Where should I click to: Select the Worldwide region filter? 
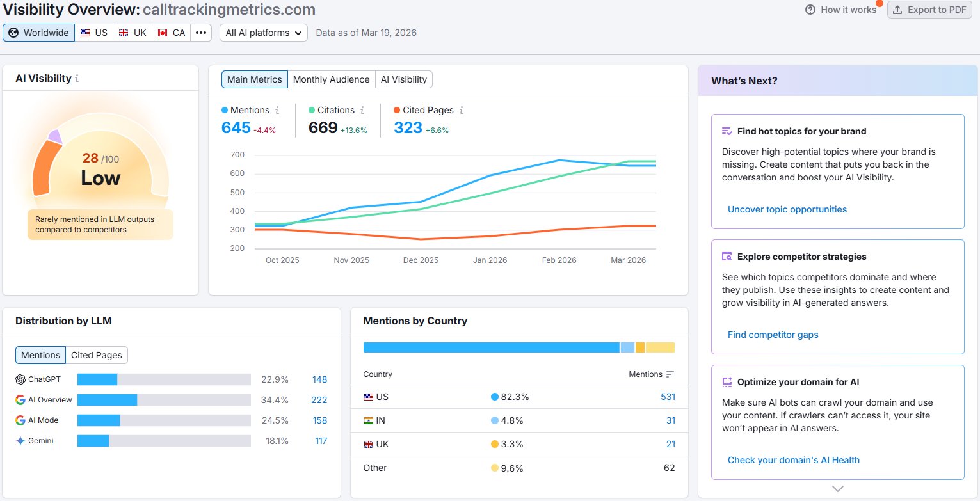click(x=39, y=33)
